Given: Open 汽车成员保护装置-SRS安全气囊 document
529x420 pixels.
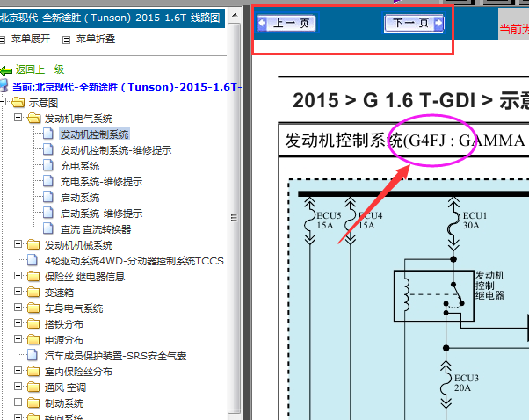Looking at the screenshot, I should (115, 356).
